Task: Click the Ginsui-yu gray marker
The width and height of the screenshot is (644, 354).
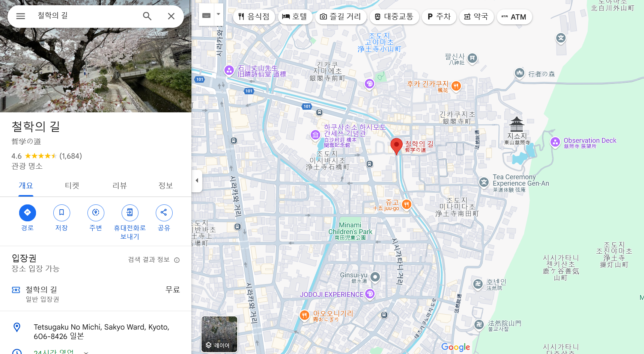Action: pos(375,277)
